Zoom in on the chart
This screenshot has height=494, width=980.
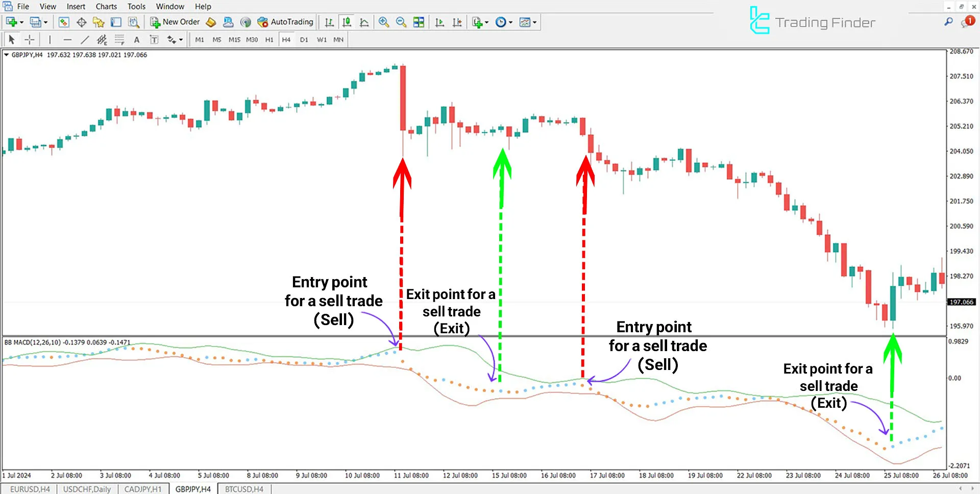click(384, 22)
